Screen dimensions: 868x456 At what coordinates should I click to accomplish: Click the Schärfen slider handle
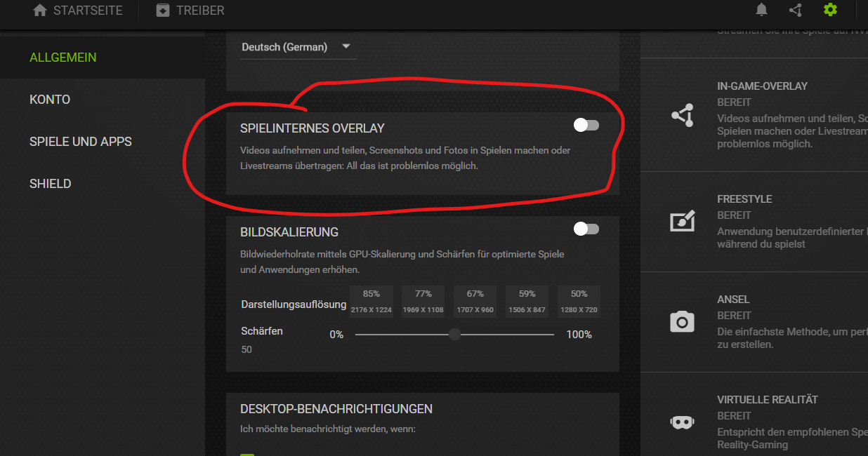click(x=455, y=334)
